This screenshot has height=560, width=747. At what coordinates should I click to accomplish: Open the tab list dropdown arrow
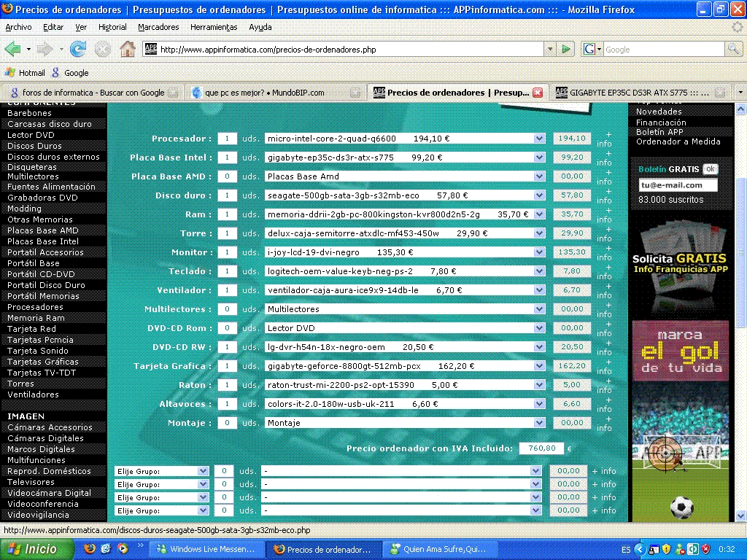740,93
